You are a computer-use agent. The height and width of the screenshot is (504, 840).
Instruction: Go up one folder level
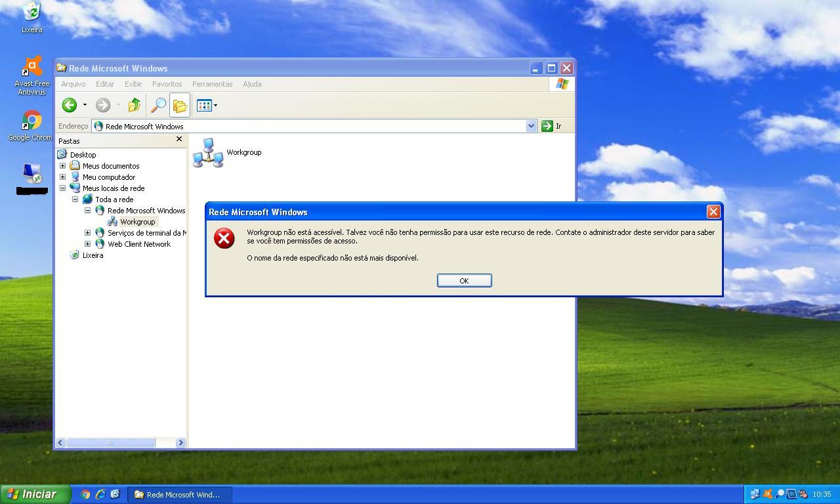135,105
